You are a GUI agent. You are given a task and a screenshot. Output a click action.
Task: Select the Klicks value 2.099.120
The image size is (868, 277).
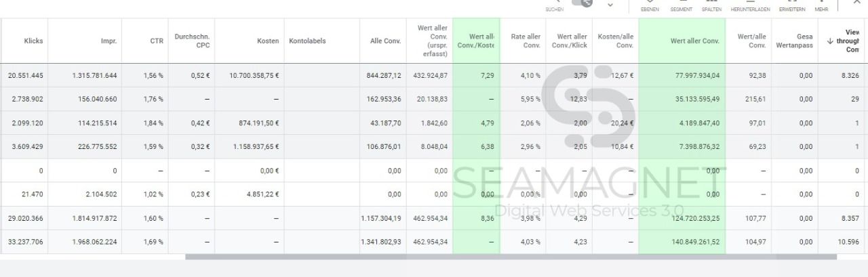tap(28, 123)
